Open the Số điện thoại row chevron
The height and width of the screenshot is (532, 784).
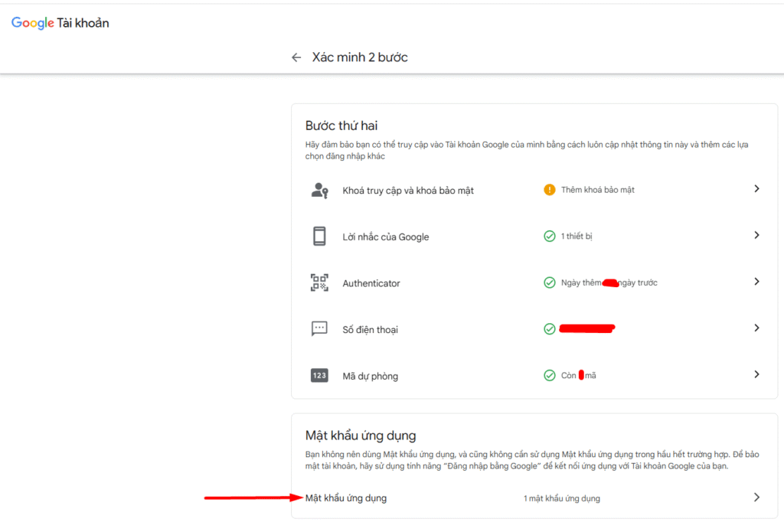click(756, 328)
